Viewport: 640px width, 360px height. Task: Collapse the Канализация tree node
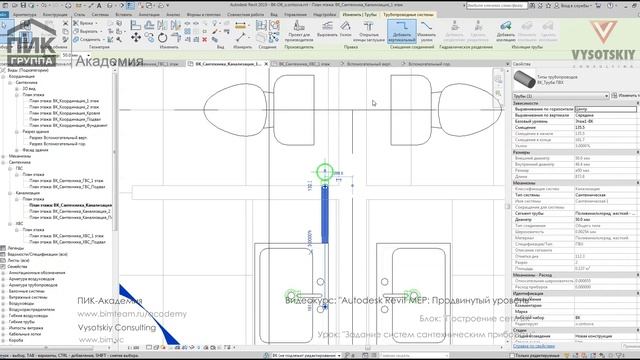pos(10,193)
